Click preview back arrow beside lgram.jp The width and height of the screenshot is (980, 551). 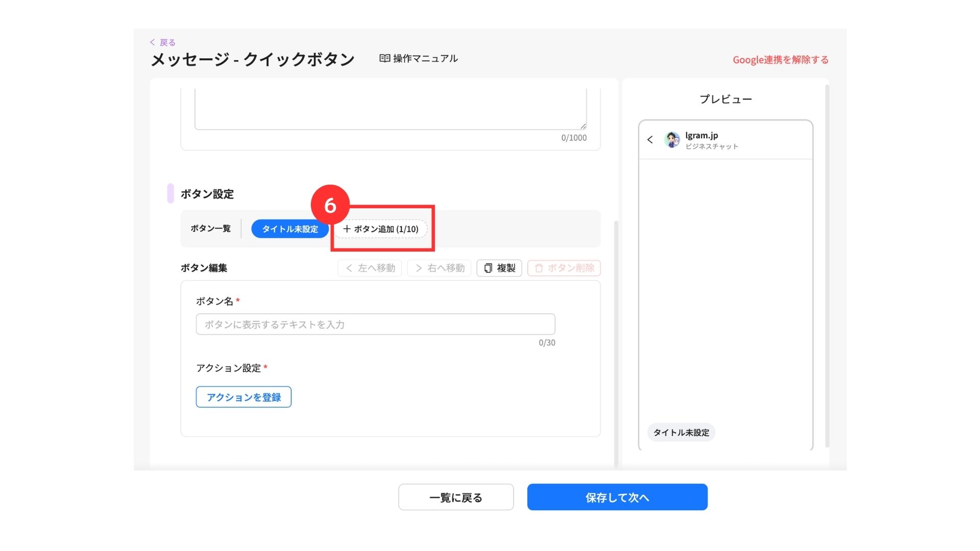coord(650,140)
